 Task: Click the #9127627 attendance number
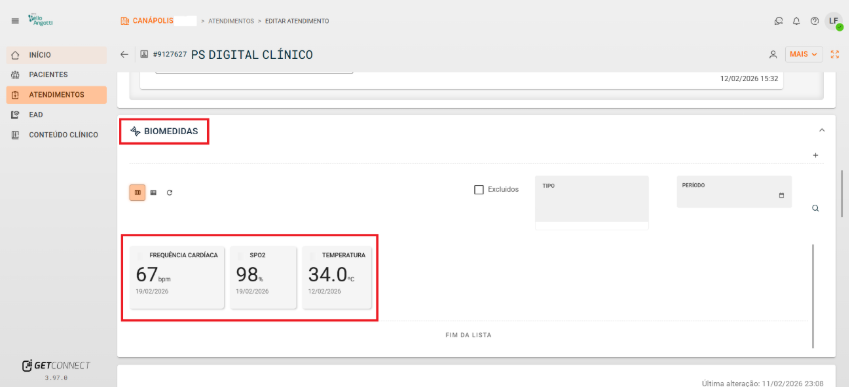[170, 55]
